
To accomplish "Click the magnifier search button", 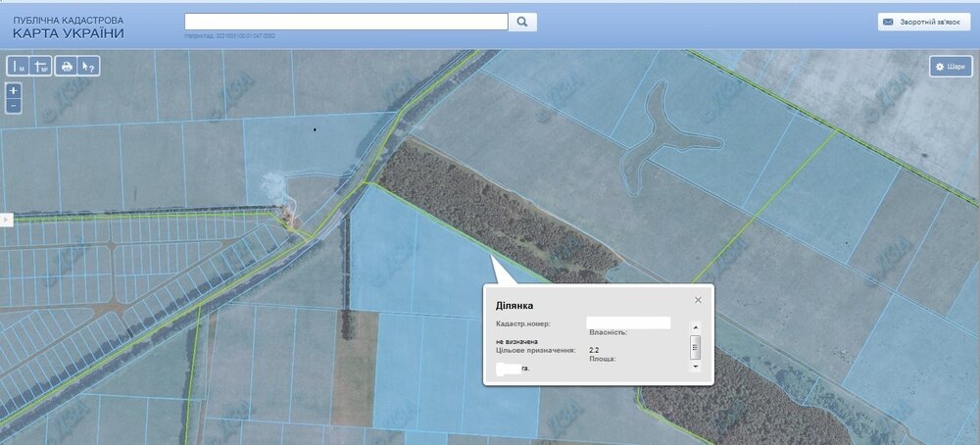I will 522,22.
